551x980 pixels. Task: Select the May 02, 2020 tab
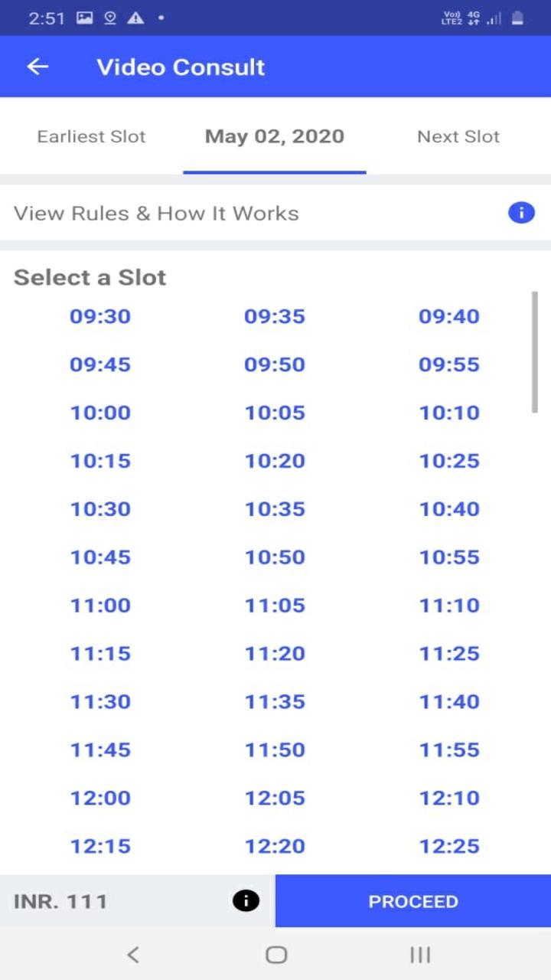(275, 136)
